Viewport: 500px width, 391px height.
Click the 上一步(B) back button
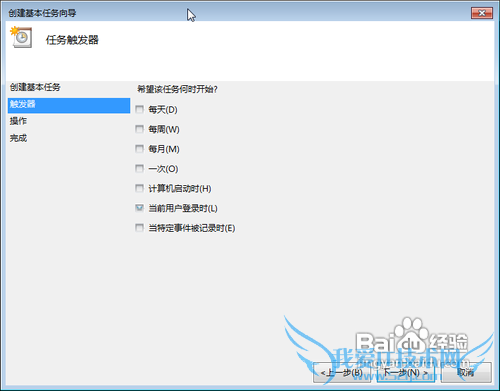342,373
